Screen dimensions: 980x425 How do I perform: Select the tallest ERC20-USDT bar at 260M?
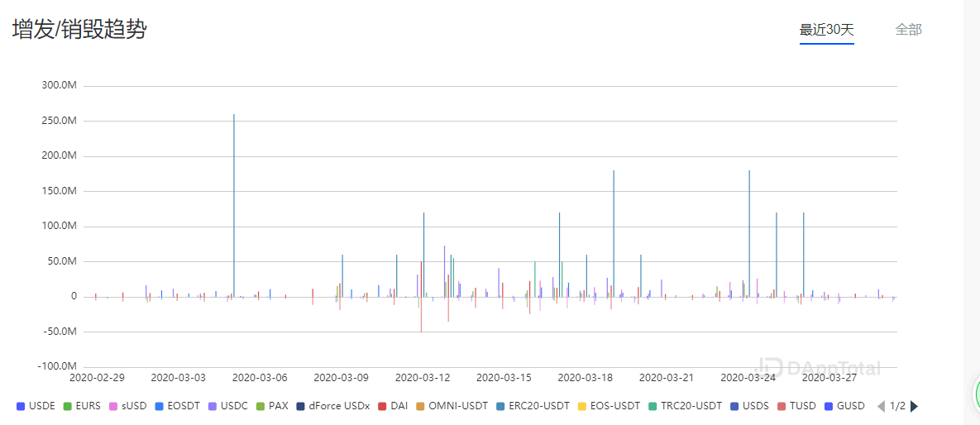tap(234, 205)
